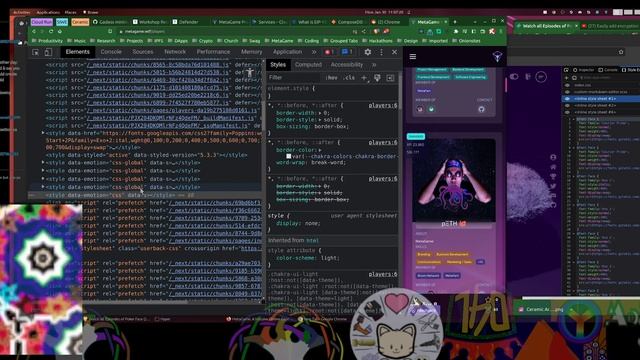Select the Styles pane tab
The height and width of the screenshot is (360, 640).
coord(278,64)
